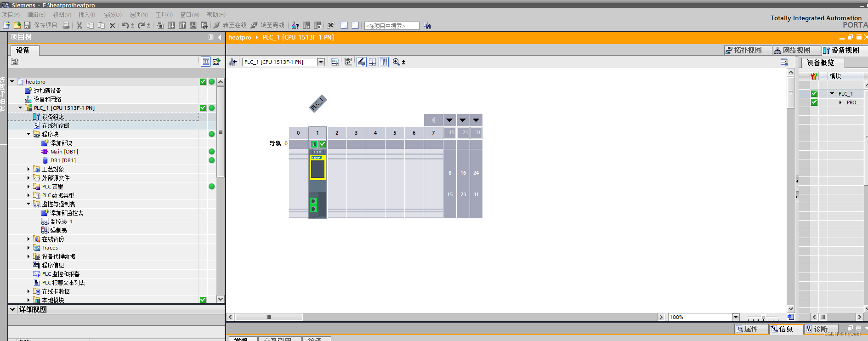
Task: Open 强制表 force table
Action: click(x=58, y=230)
